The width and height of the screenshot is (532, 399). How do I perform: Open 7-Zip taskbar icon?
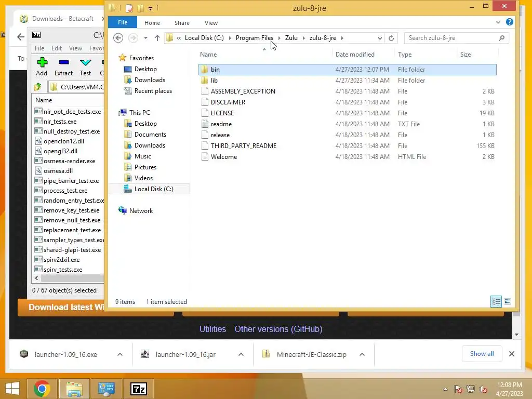[x=139, y=389]
